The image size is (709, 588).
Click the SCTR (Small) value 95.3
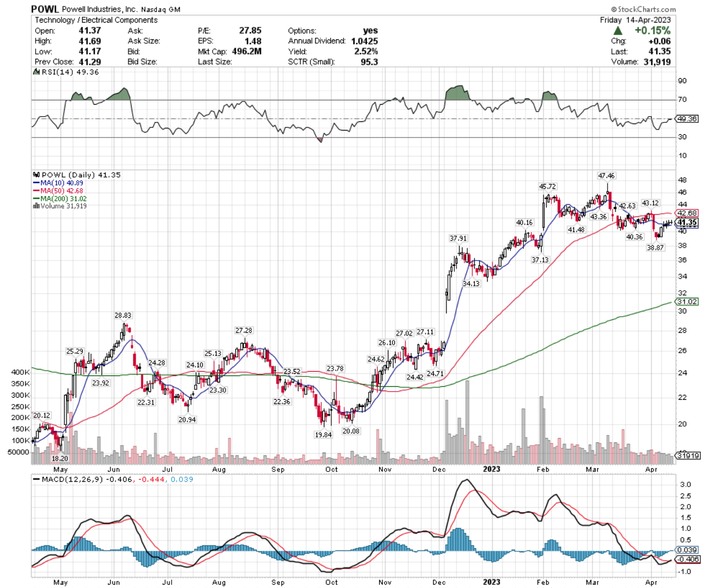pyautogui.click(x=369, y=61)
